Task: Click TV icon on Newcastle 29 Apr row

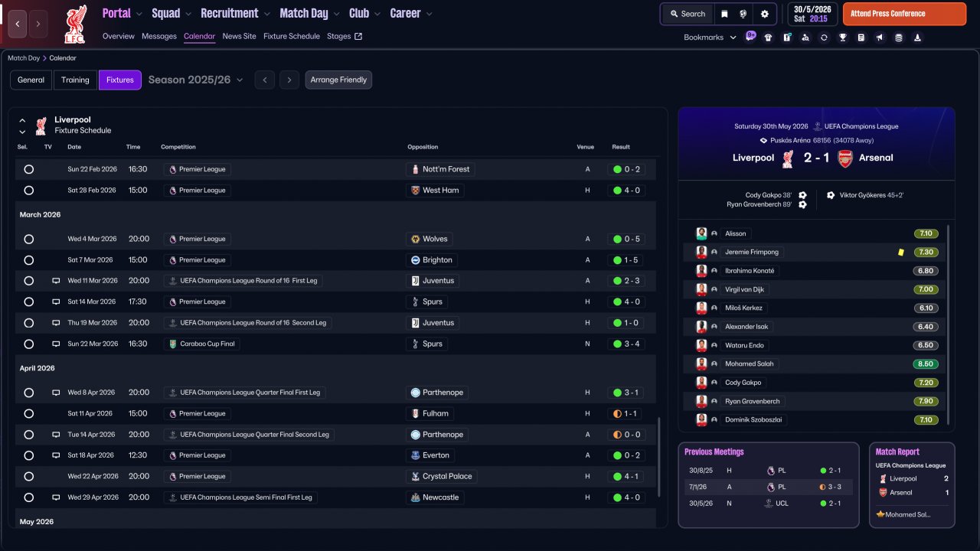Action: 56,497
